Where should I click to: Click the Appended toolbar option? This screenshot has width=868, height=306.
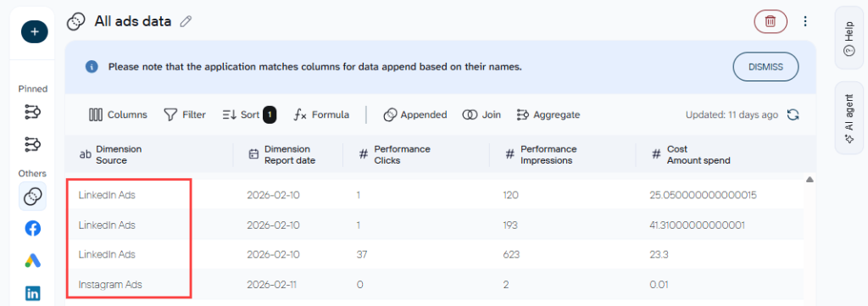[x=415, y=114]
